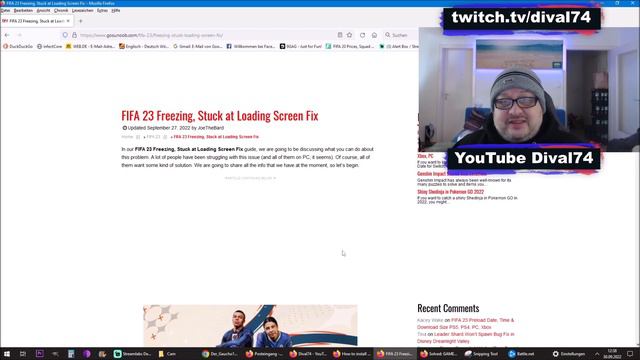Expand the system tray hidden icons chevron
The width and height of the screenshot is (640, 360).
tap(597, 354)
